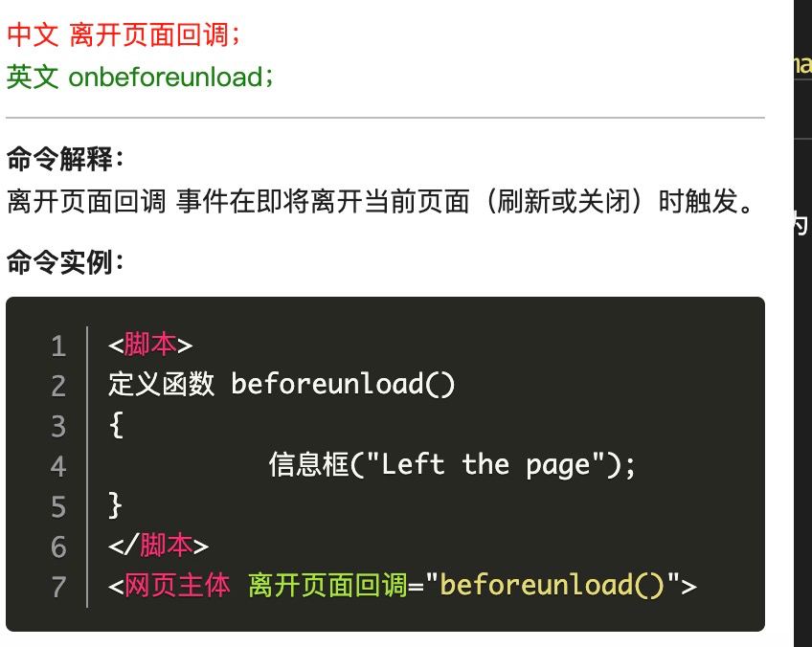Click line number 3 in code block
812x647 pixels.
coord(58,427)
